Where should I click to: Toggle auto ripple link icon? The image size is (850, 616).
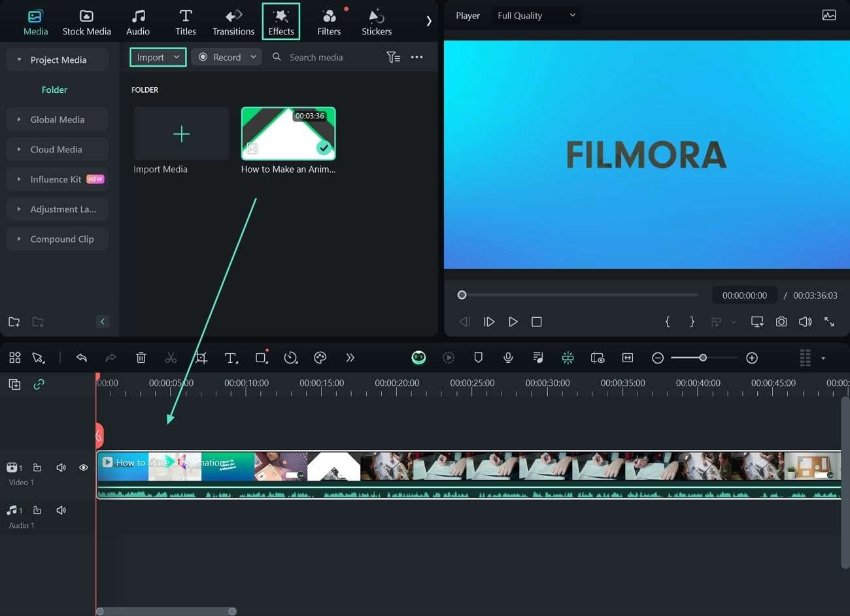pos(39,385)
